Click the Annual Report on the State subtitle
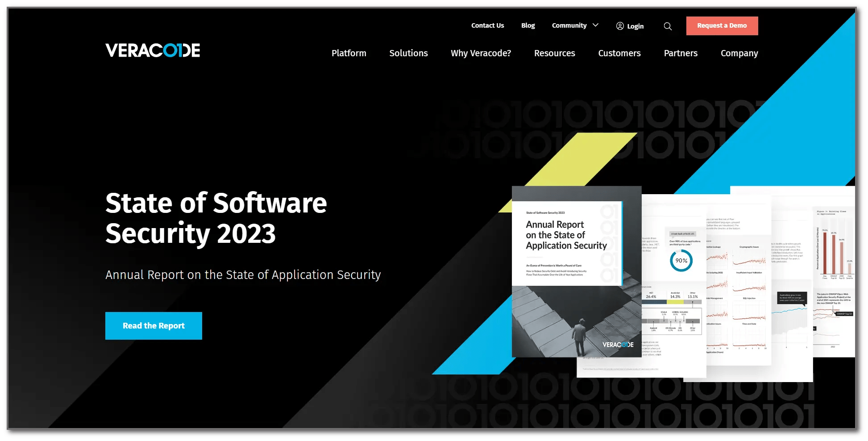 click(x=243, y=275)
